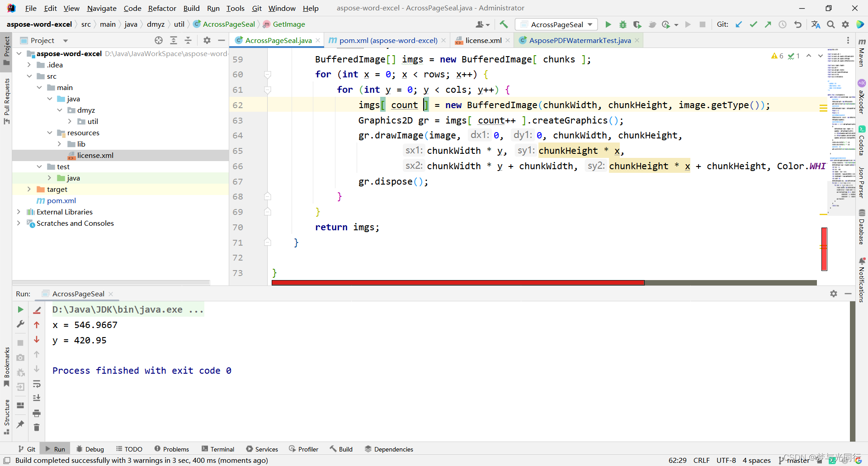This screenshot has width=868, height=466.
Task: Toggle Bookmarks tool window
Action: point(6,366)
